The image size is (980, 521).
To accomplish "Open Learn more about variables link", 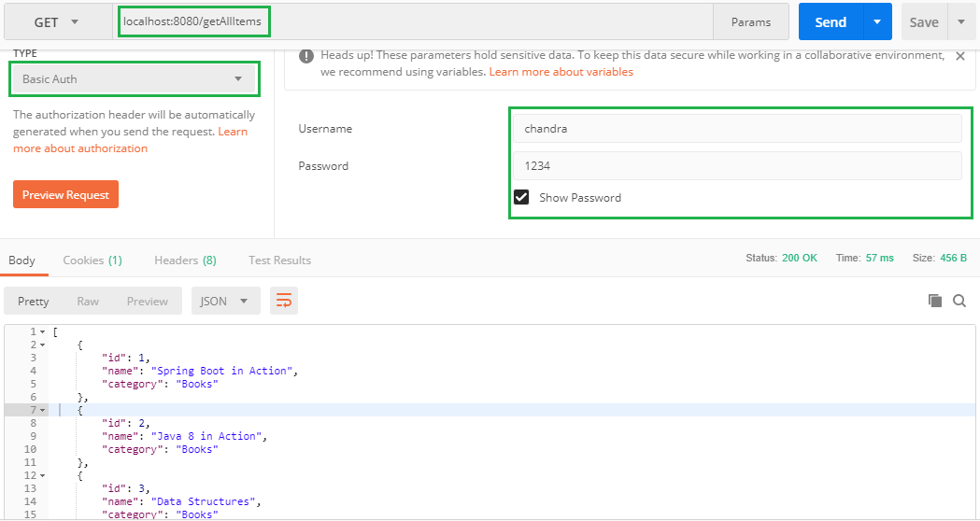I will [x=561, y=72].
